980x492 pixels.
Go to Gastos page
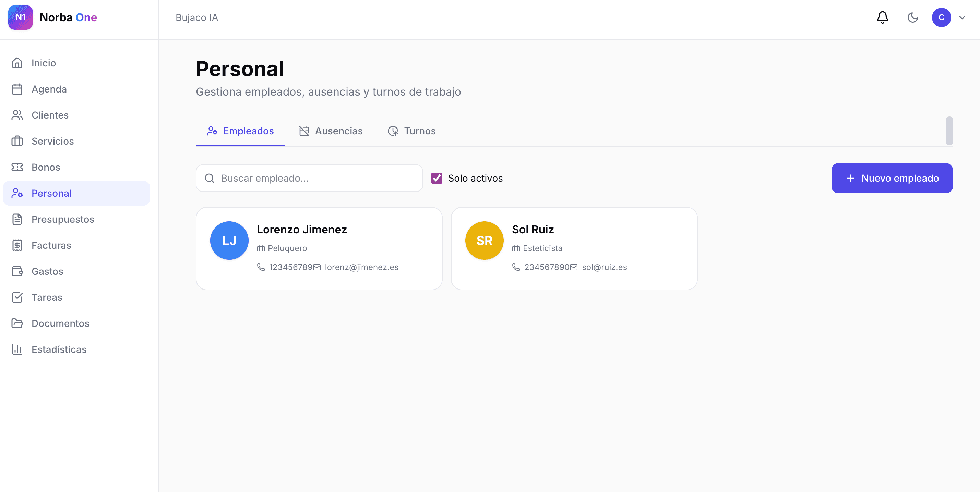coord(76,271)
